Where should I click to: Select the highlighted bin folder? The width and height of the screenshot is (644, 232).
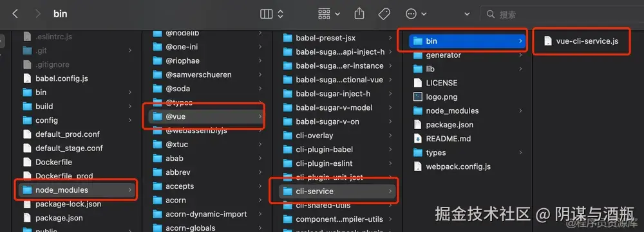coord(468,41)
